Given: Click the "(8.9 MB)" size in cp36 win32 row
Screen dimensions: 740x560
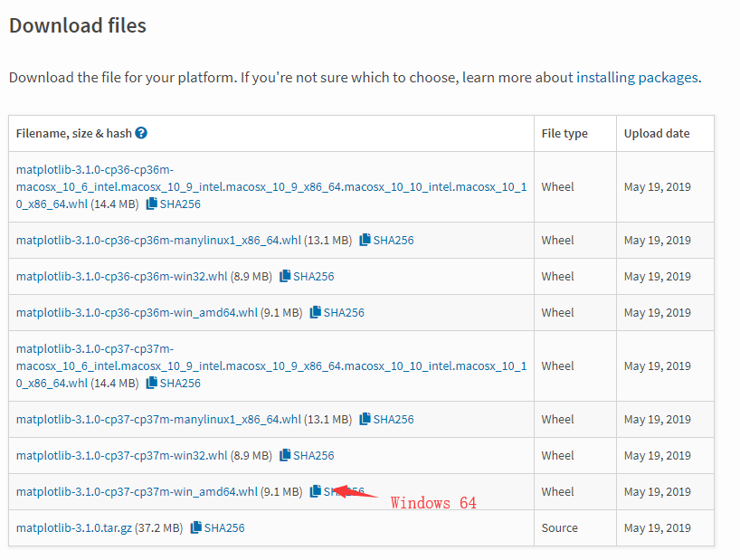Looking at the screenshot, I should [x=251, y=276].
